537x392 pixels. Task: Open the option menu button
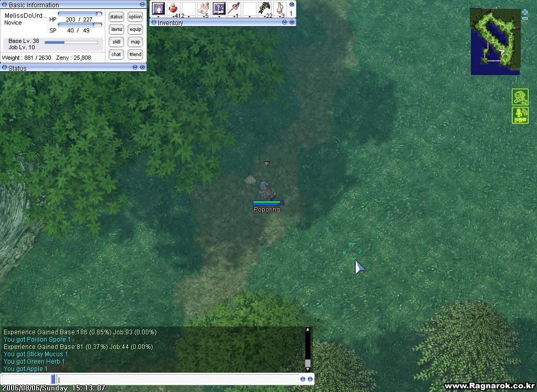(x=135, y=17)
